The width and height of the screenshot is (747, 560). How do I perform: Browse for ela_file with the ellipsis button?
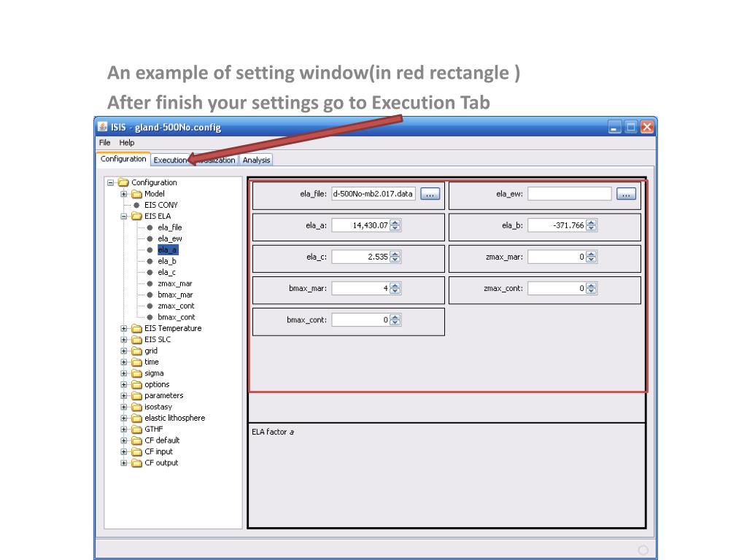430,194
